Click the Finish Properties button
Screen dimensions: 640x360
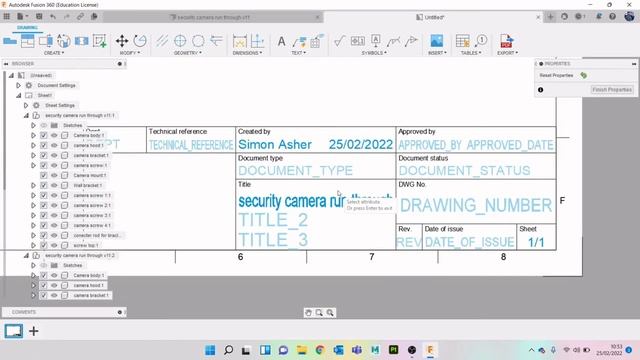pos(612,90)
